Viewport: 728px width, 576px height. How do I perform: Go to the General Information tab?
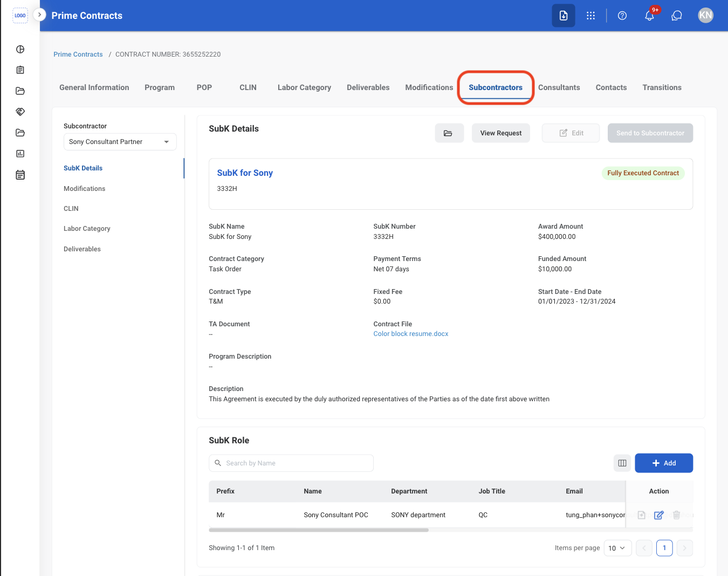click(94, 87)
